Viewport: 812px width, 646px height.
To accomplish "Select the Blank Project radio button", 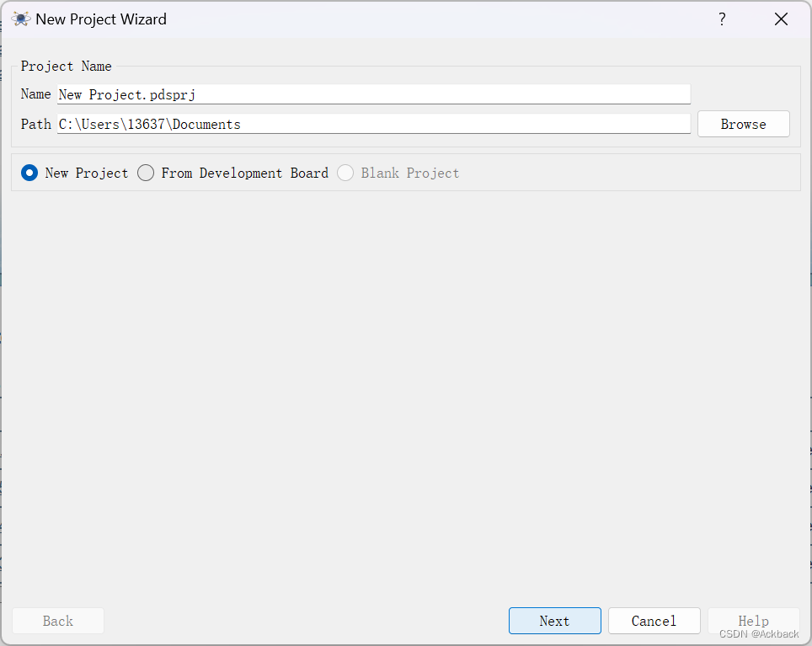I will coord(345,173).
